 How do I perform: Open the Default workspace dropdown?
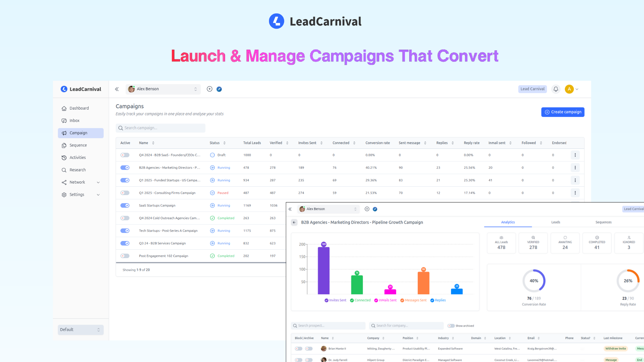pos(80,330)
